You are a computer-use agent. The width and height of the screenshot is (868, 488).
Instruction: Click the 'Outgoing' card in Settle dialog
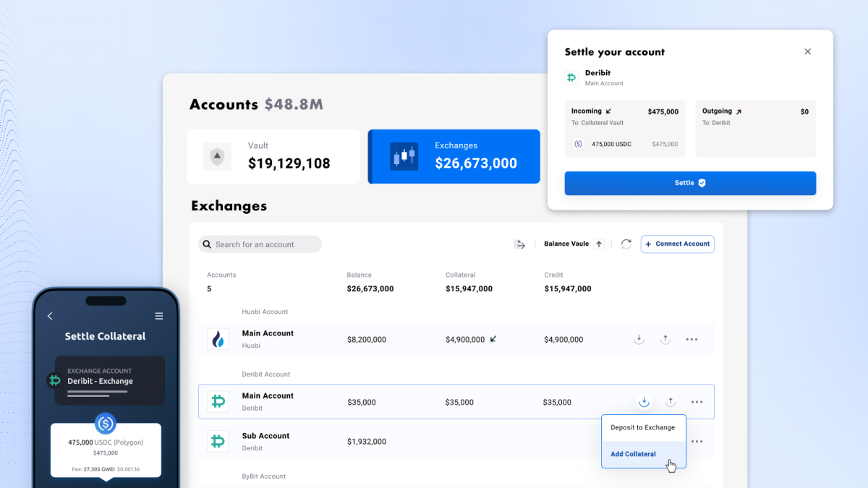point(756,128)
